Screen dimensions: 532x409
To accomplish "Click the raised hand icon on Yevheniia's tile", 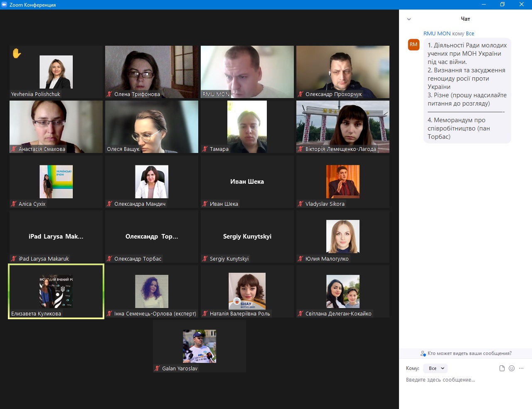I will [x=17, y=53].
